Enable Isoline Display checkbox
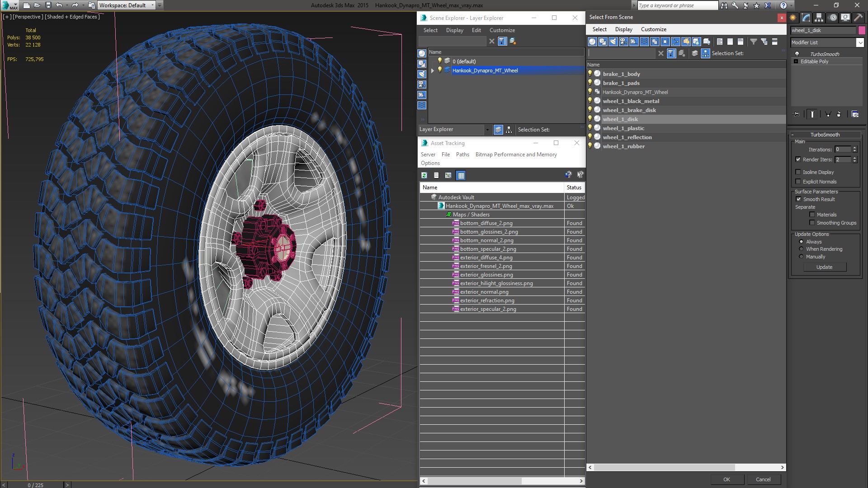The image size is (868, 488). click(798, 172)
